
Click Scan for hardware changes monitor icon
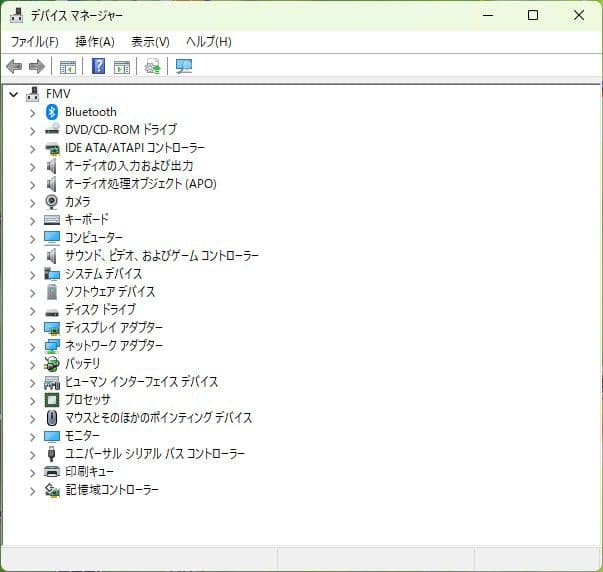(x=184, y=67)
